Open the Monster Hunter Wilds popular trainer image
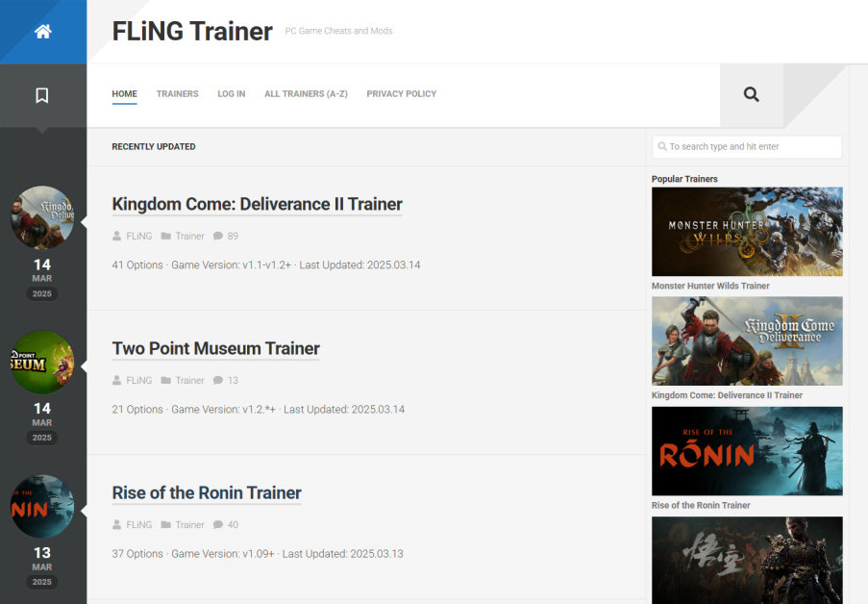This screenshot has width=868, height=604. (747, 232)
